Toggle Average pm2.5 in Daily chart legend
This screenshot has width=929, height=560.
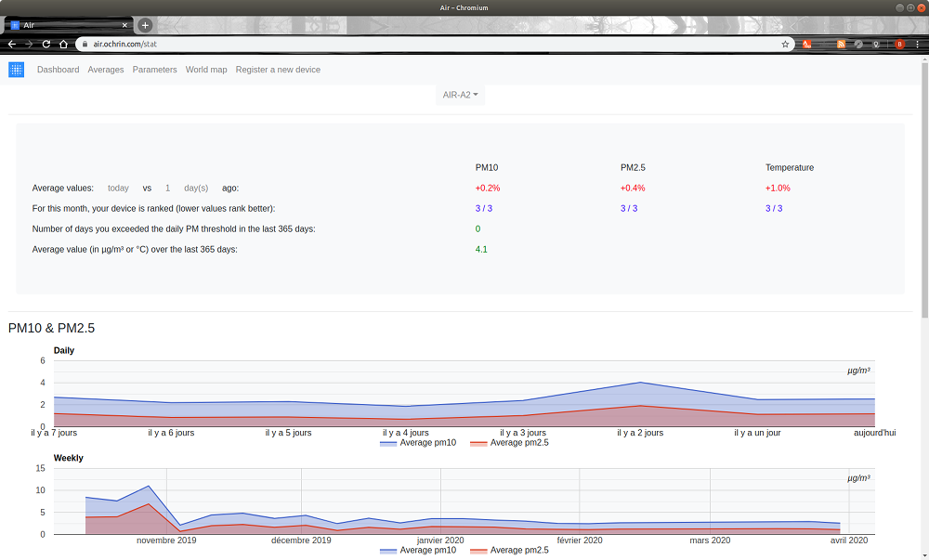[509, 443]
